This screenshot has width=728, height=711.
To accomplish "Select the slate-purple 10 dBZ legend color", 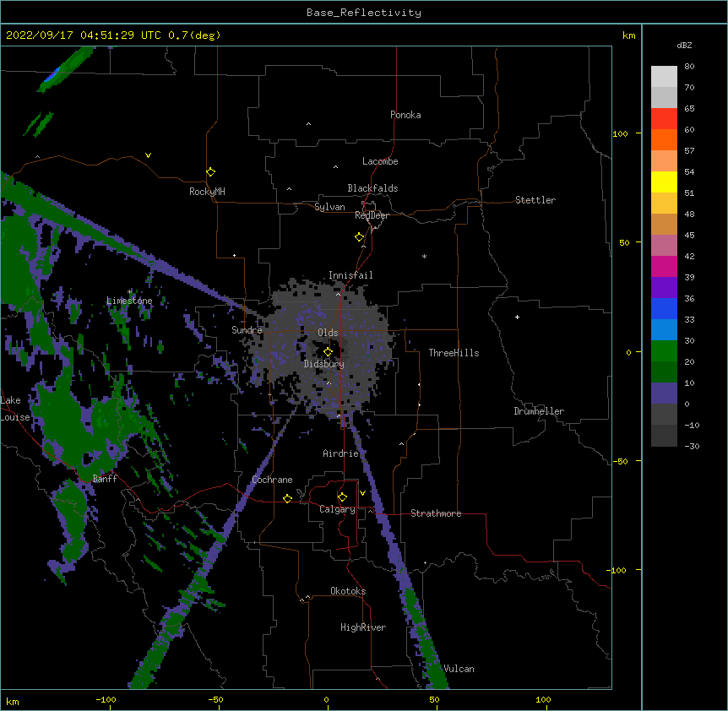I will (664, 393).
